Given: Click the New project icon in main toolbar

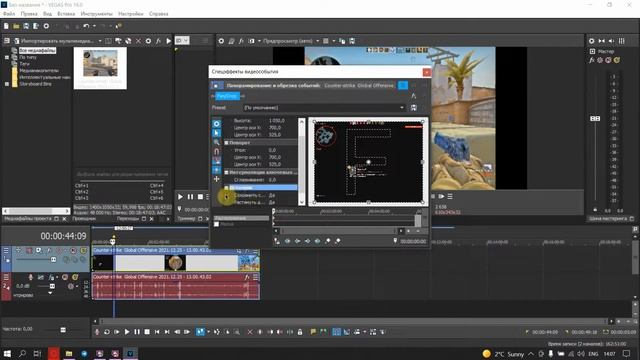Looking at the screenshot, I should click(6, 26).
